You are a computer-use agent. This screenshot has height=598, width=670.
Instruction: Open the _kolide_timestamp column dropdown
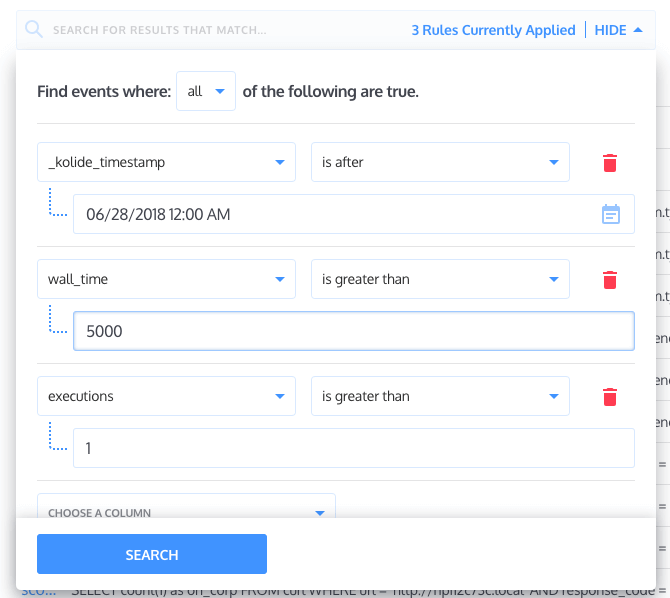tap(166, 162)
